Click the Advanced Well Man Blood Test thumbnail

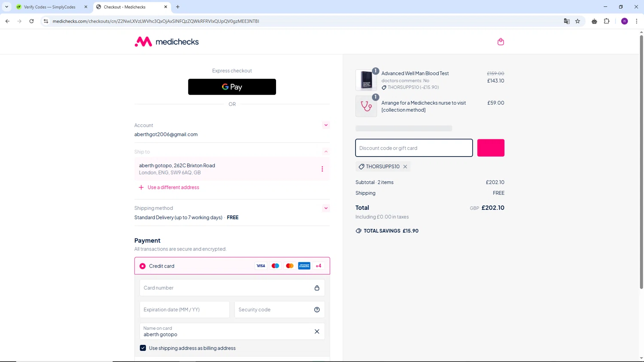pos(366,80)
